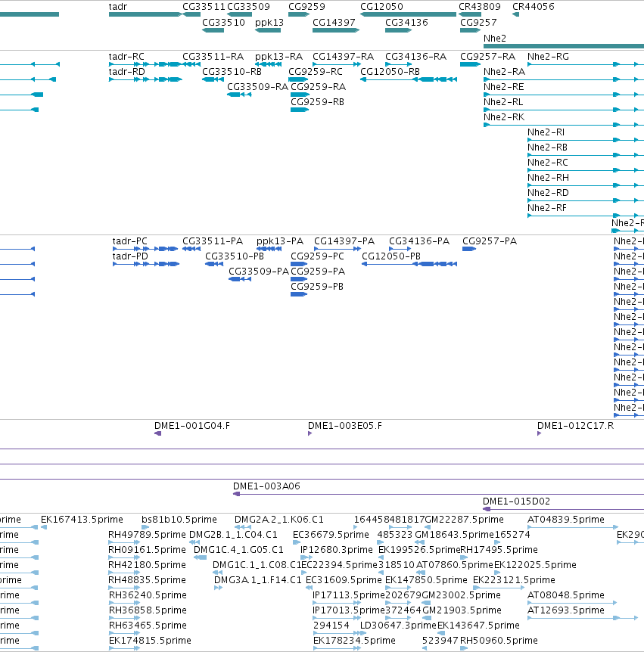Viewport: 644px width, 652px height.
Task: Select protein tadr-PC
Action: (x=130, y=241)
